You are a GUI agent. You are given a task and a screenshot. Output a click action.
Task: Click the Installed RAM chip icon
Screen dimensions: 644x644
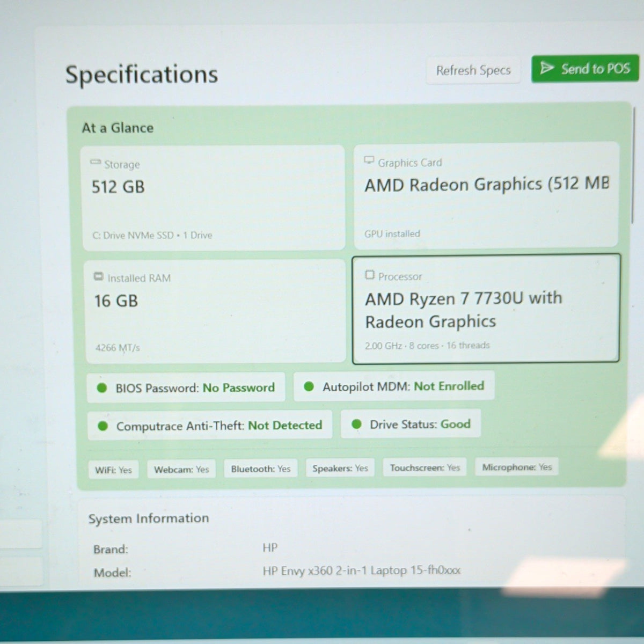point(98,276)
